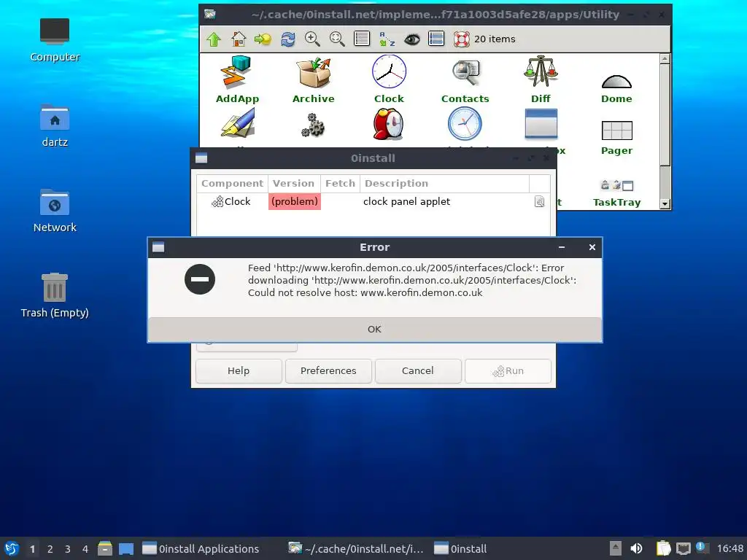Image resolution: width=747 pixels, height=560 pixels.
Task: Minimize the Error dialog
Action: (562, 247)
